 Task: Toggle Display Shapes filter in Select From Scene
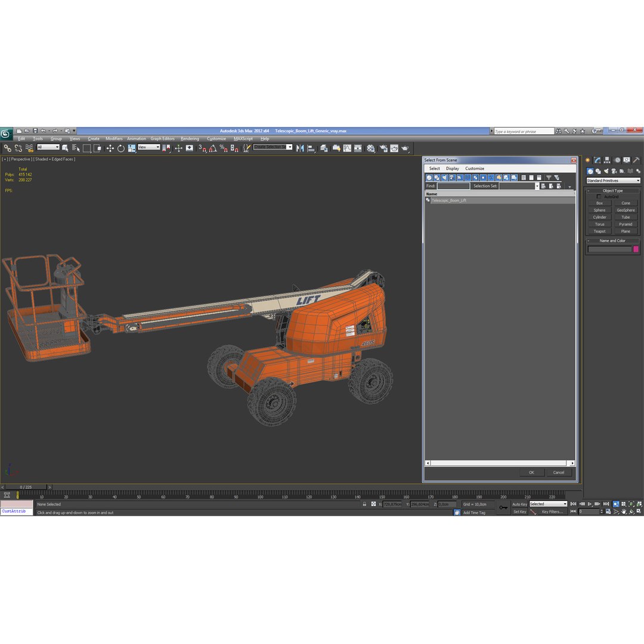coord(437,178)
